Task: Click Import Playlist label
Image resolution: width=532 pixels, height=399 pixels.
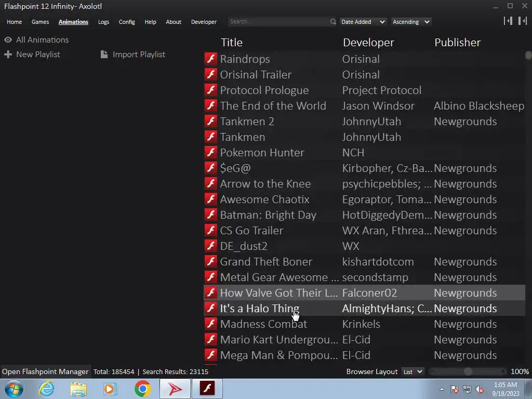Action: tap(139, 54)
